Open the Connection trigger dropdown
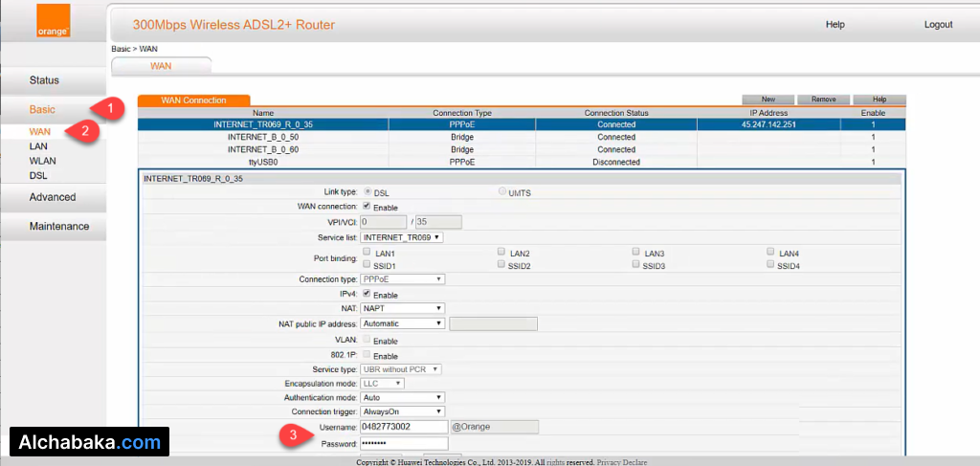980x466 pixels. click(403, 411)
